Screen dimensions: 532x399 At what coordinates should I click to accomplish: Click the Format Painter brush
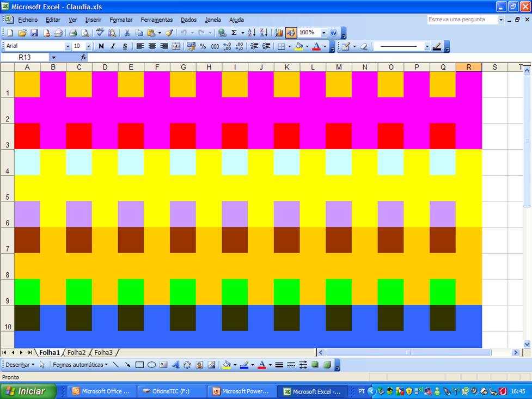click(x=169, y=33)
